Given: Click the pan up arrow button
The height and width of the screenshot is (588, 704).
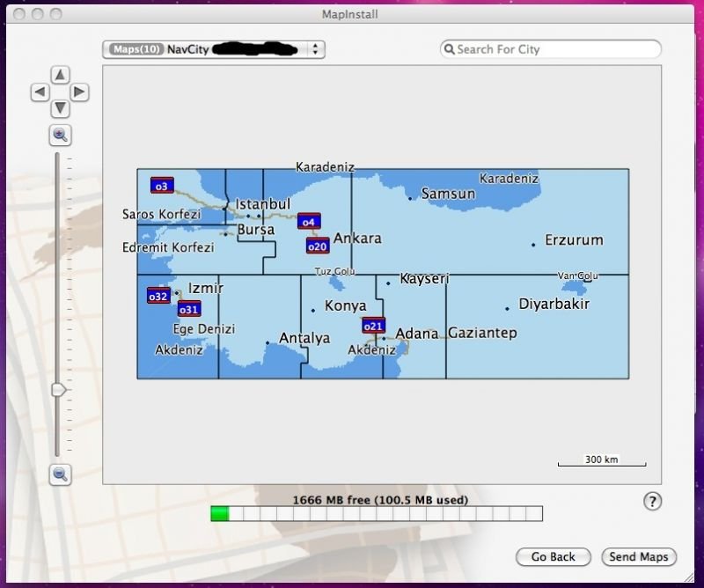Looking at the screenshot, I should click(60, 74).
